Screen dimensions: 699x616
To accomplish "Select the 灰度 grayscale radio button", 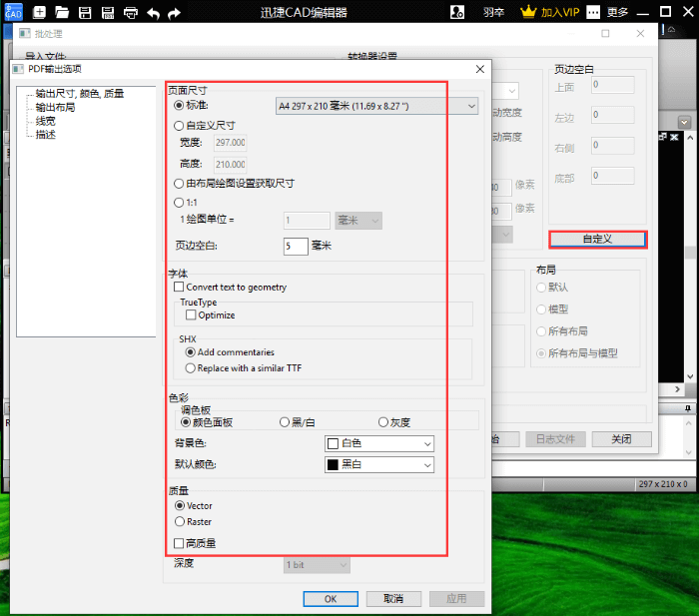I will tap(382, 422).
